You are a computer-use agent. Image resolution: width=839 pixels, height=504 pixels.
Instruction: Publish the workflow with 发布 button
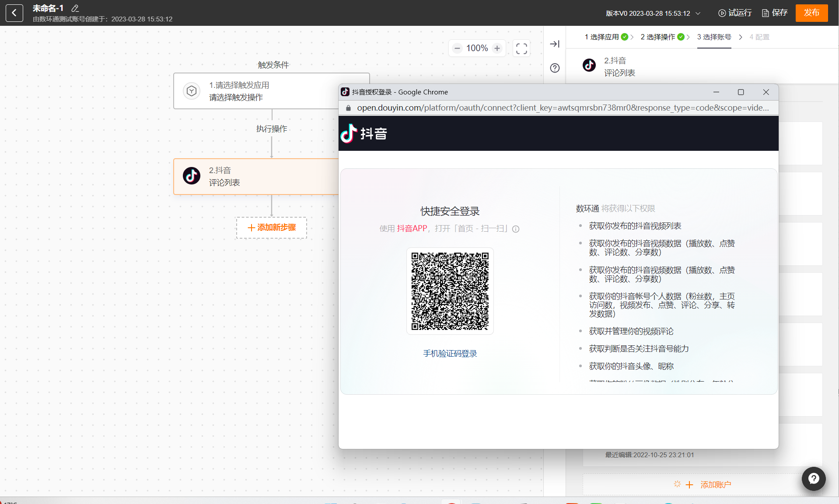click(811, 13)
